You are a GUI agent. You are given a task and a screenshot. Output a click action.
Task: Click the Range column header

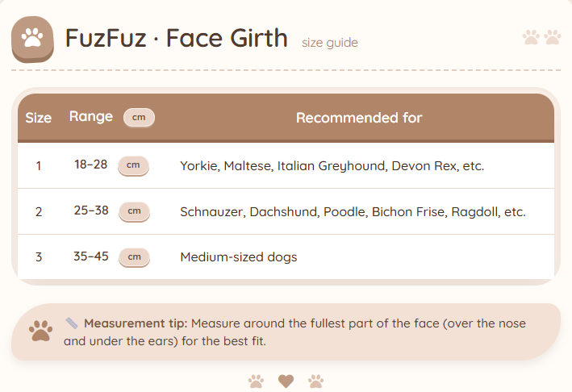(x=91, y=117)
